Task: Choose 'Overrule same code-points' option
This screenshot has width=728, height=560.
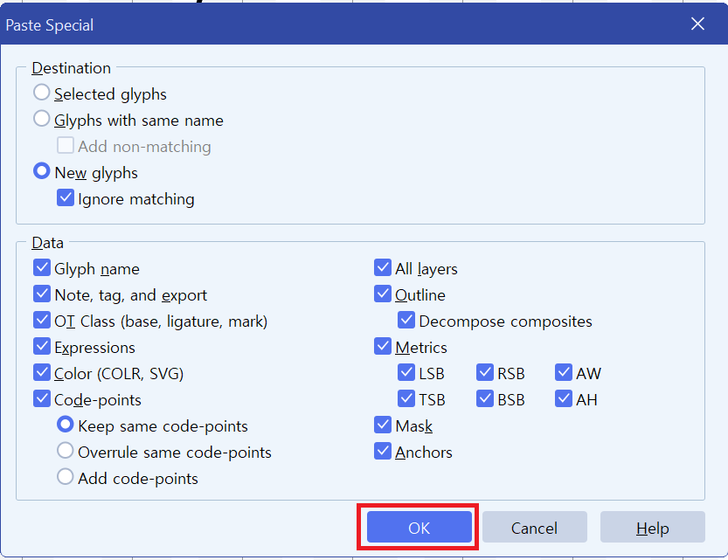Action: point(65,451)
